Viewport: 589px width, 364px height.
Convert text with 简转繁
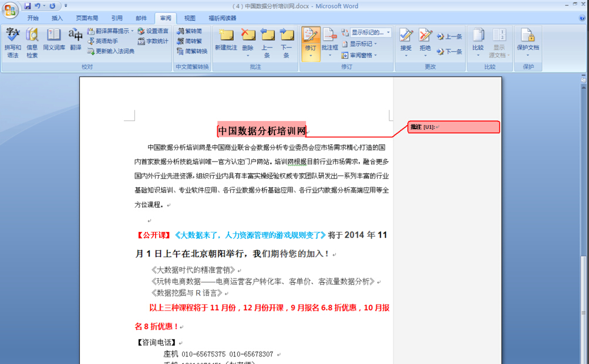click(190, 41)
